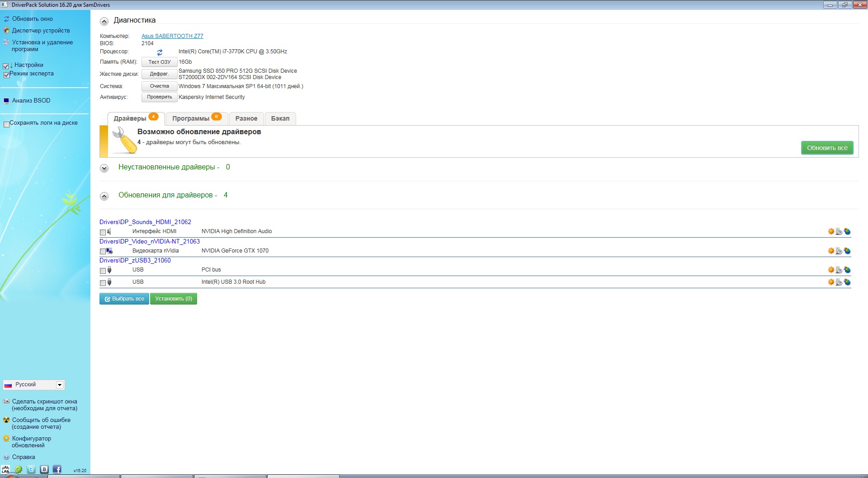Click the USB plug icon in the Intel USB 3.0 Root Hub row
868x478 pixels.
pyautogui.click(x=109, y=282)
